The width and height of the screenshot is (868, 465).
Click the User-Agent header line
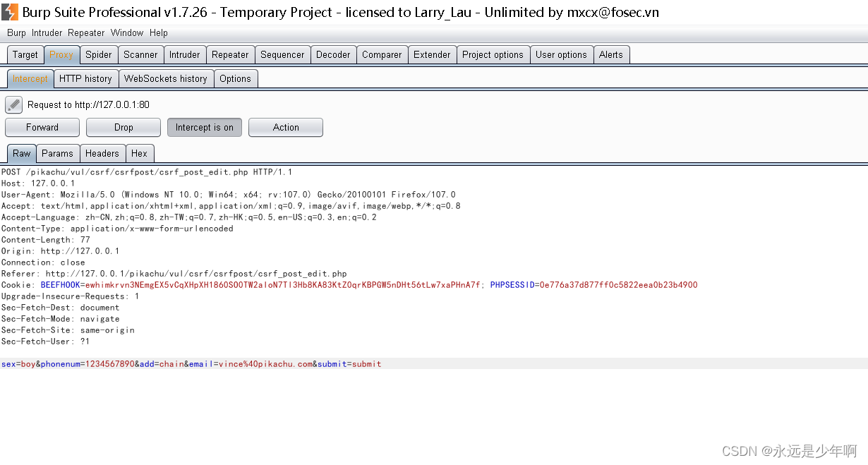[x=229, y=195]
